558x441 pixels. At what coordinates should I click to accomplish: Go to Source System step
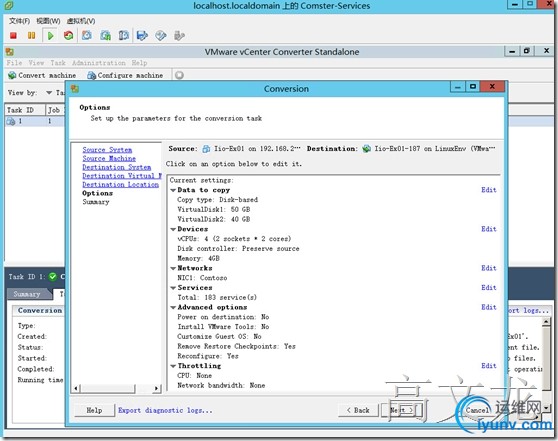107,150
